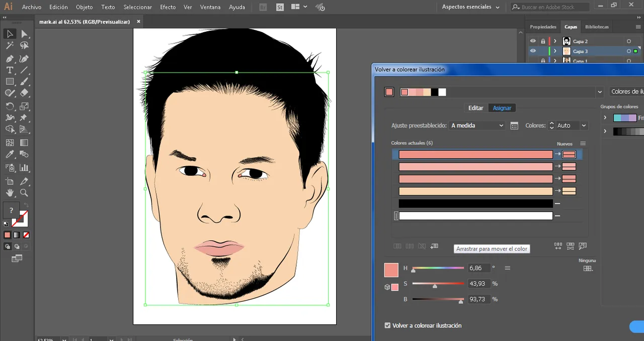Viewport: 644px width, 341px height.
Task: Open the Archivo menu
Action: [x=32, y=7]
